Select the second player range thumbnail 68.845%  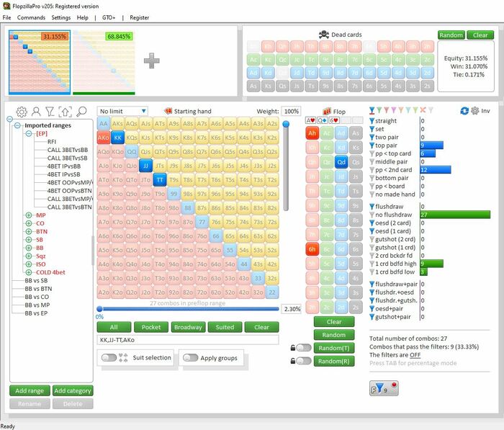tap(104, 63)
